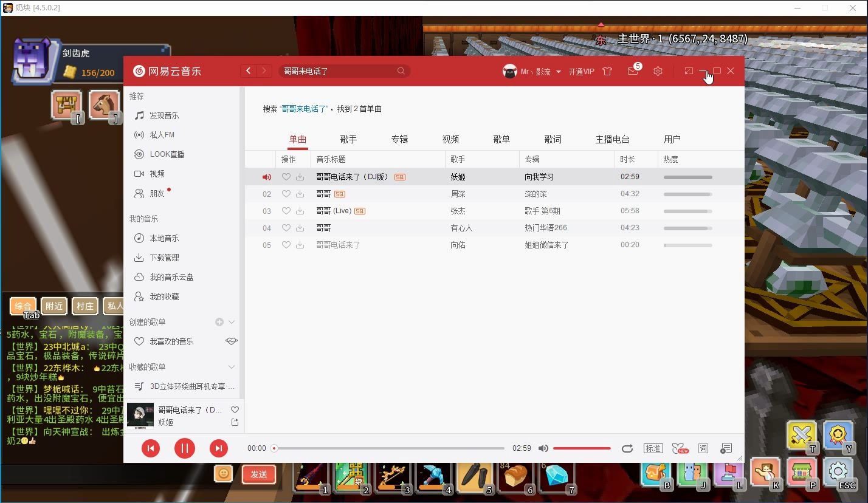Start heartbeat mode icon beside 我喜欢的音乐
Image resolution: width=868 pixels, height=503 pixels.
pos(231,341)
